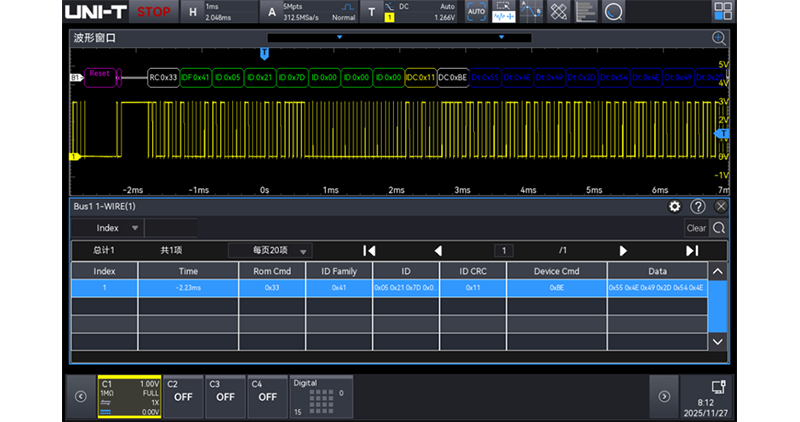
Task: Toggle channel C2 on
Action: click(183, 397)
